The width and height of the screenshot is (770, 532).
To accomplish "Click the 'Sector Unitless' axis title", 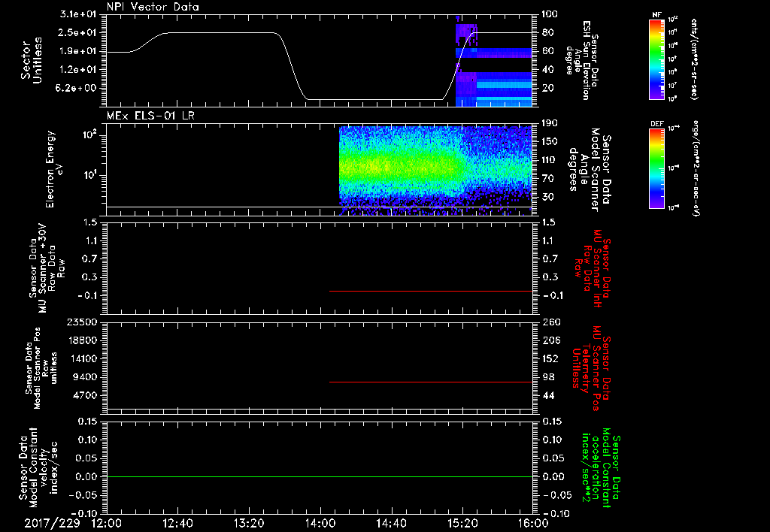I will pos(32,60).
